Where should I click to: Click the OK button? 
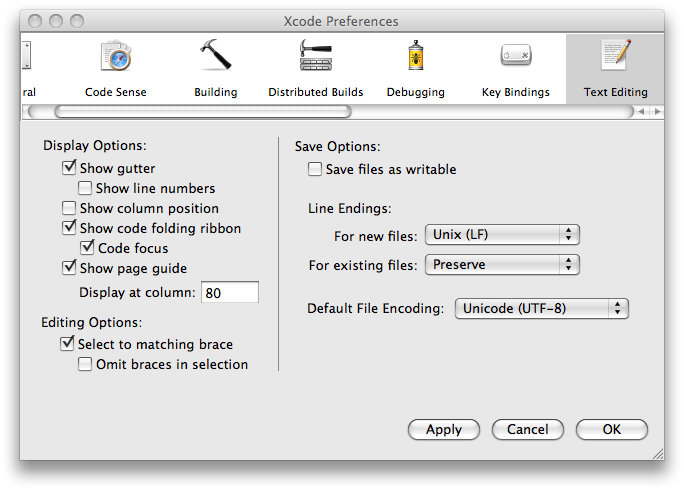click(612, 429)
